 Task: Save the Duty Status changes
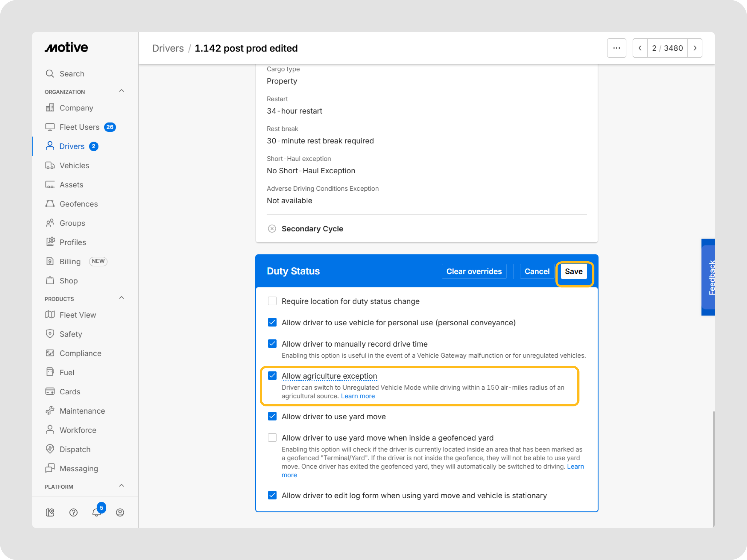pyautogui.click(x=573, y=271)
